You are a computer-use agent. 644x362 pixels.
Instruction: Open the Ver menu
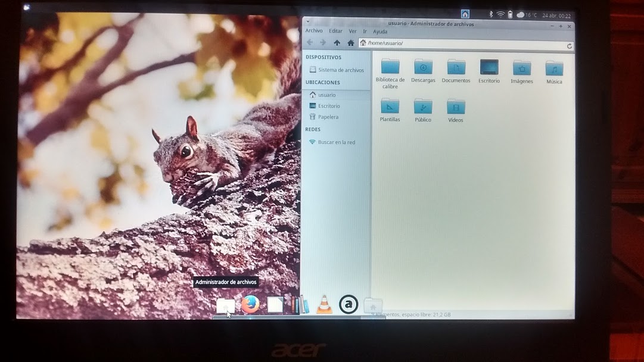point(353,31)
